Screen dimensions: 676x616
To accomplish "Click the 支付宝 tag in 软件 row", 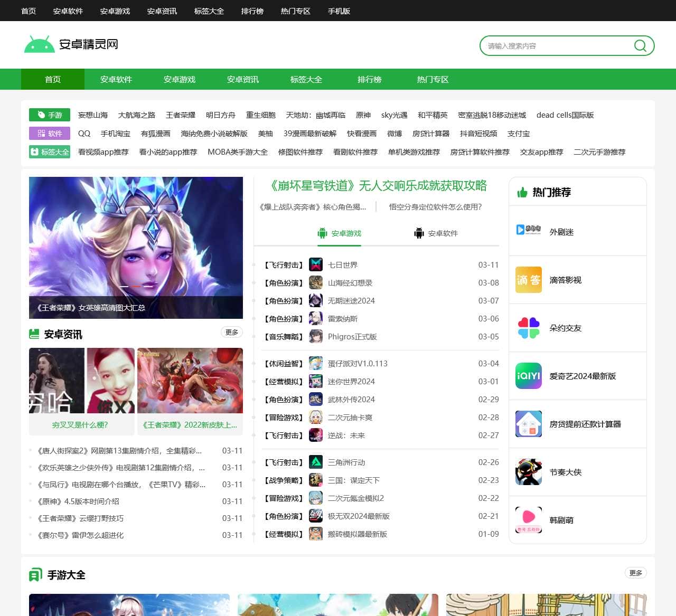I will pyautogui.click(x=519, y=134).
